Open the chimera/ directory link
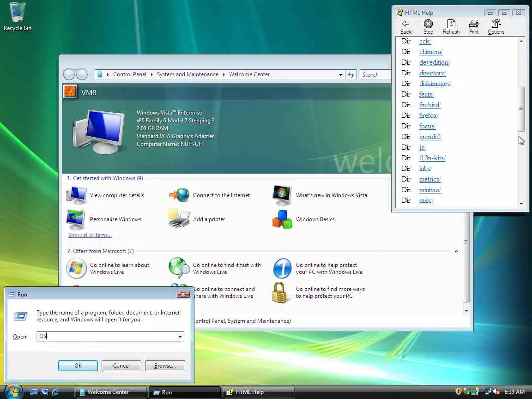 pos(431,52)
